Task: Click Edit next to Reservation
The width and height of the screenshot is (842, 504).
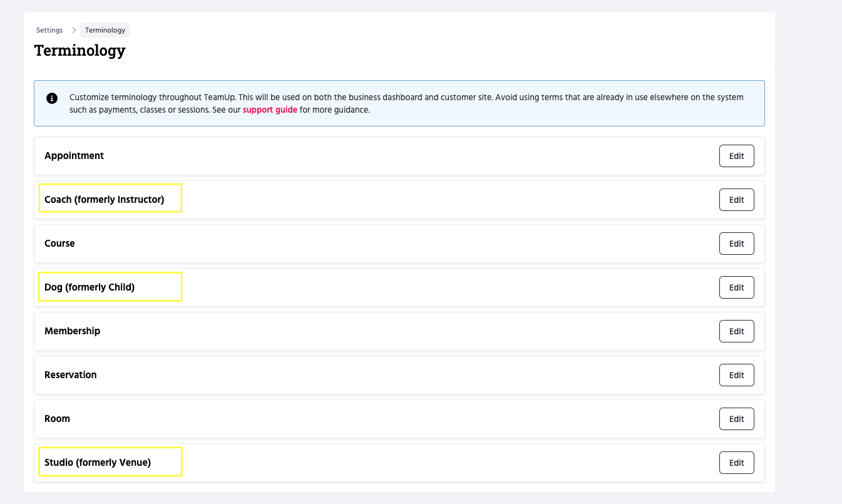Action: [736, 375]
